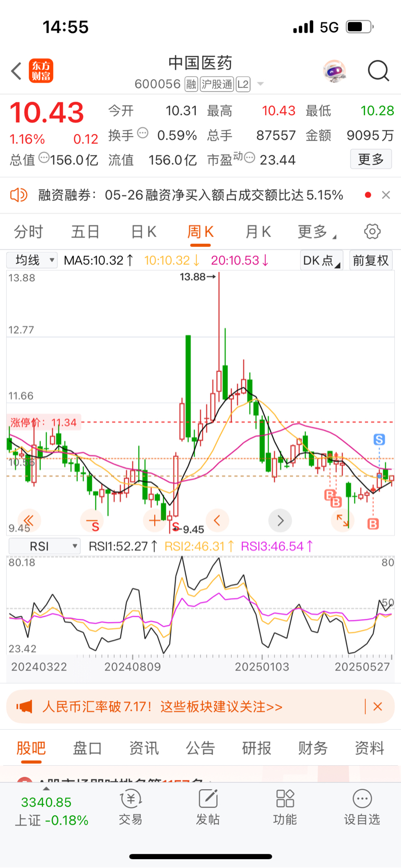Open the 公告 tab
401x868 pixels.
click(200, 748)
